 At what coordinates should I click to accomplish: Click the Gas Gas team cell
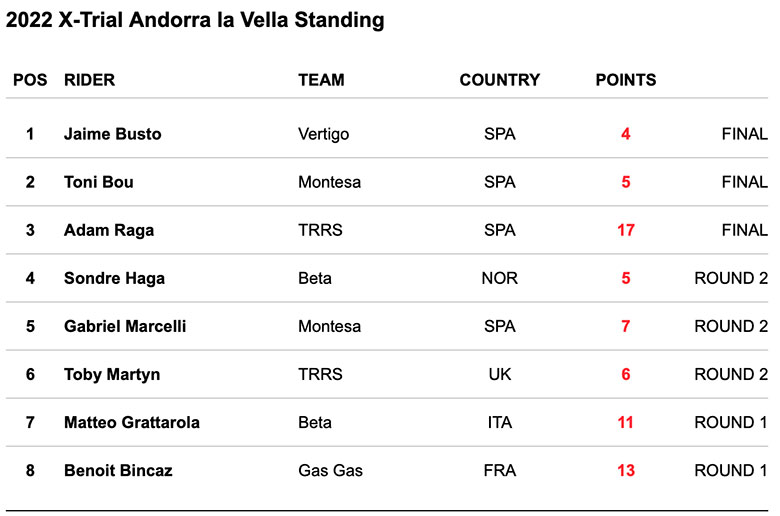point(330,470)
